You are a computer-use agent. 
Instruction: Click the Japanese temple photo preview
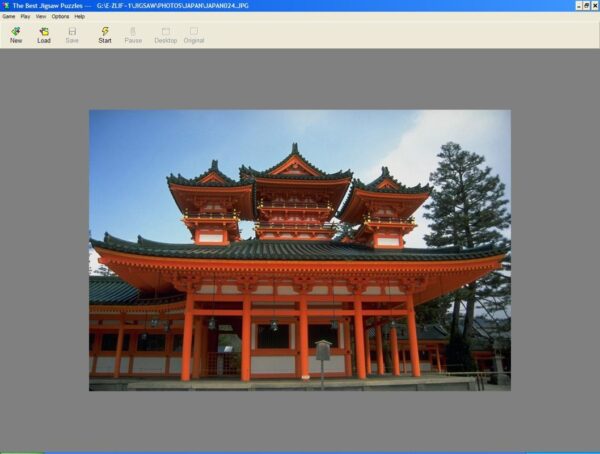[x=299, y=250]
